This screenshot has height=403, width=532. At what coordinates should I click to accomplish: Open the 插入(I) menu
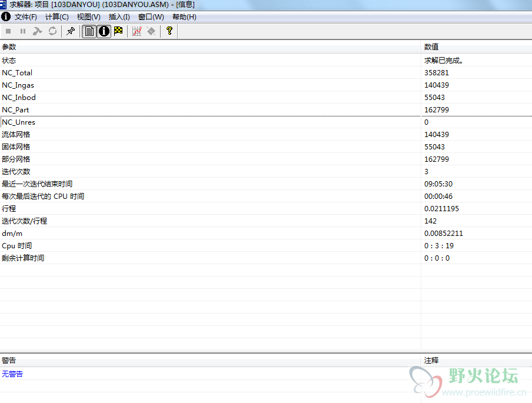click(119, 17)
